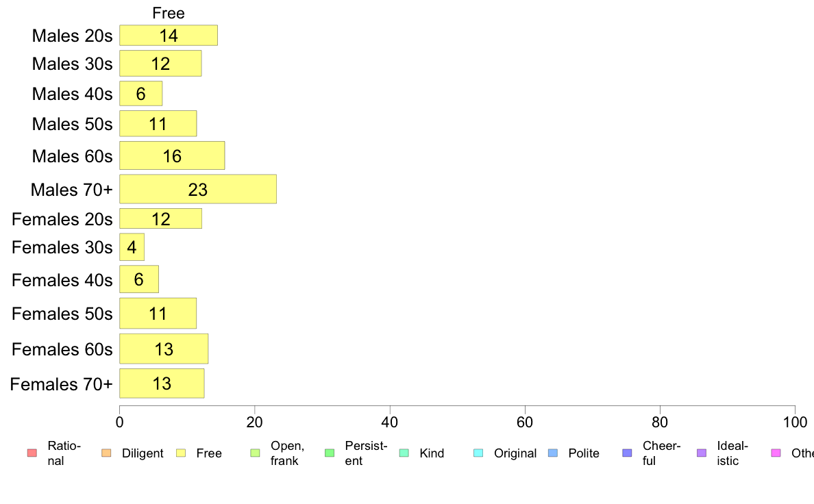Click the Original legend color swatch
The width and height of the screenshot is (814, 504).
point(479,453)
